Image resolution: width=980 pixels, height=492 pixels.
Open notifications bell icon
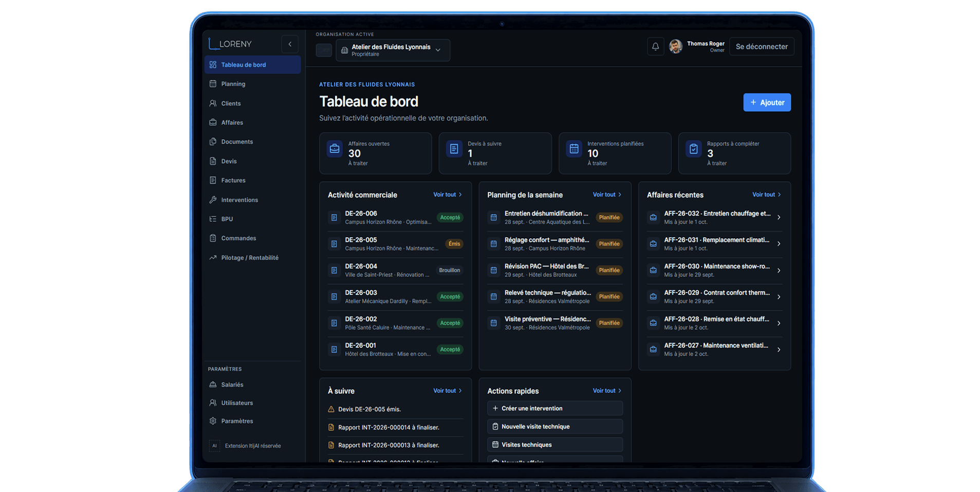point(655,47)
